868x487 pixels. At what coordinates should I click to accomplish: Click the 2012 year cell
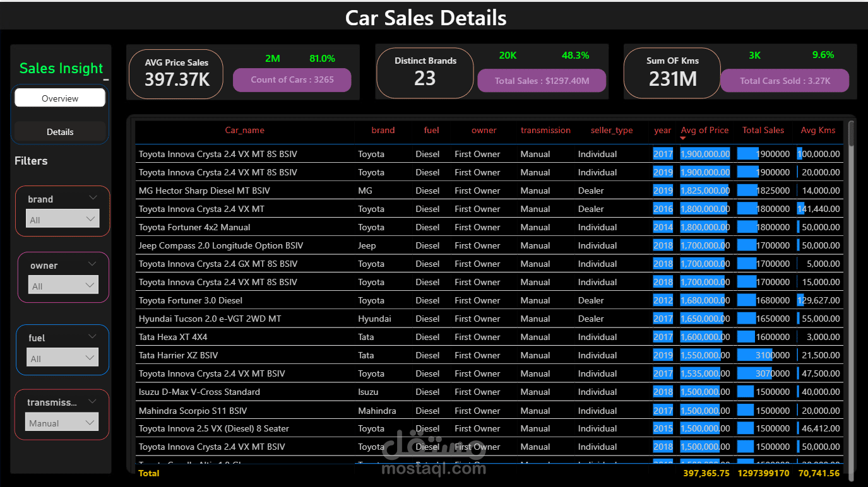(663, 300)
